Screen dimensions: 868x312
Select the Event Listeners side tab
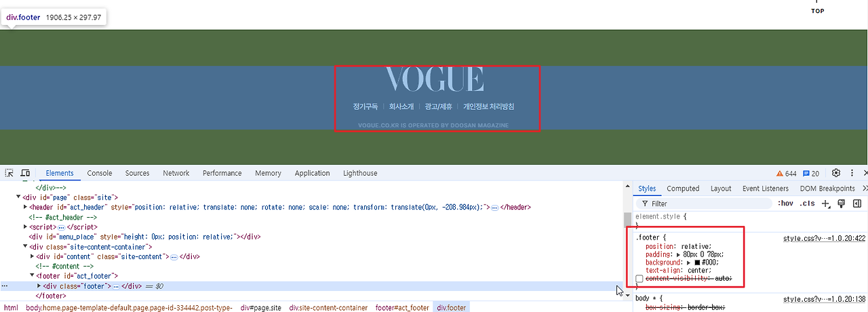pos(766,189)
